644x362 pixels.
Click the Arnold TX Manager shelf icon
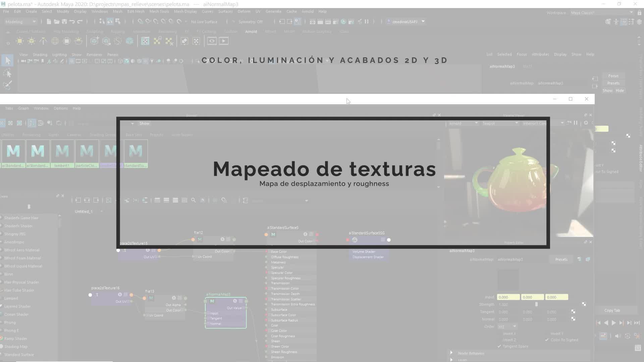click(145, 41)
